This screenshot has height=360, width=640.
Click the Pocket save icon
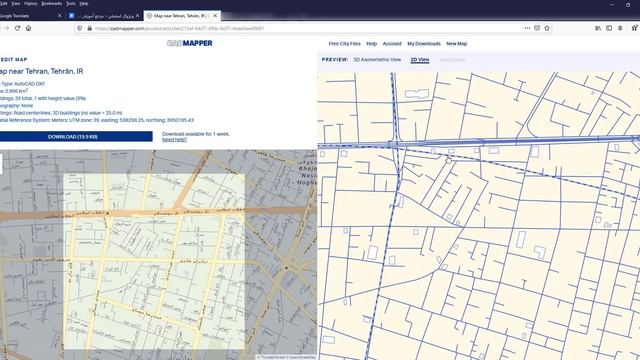coord(537,28)
